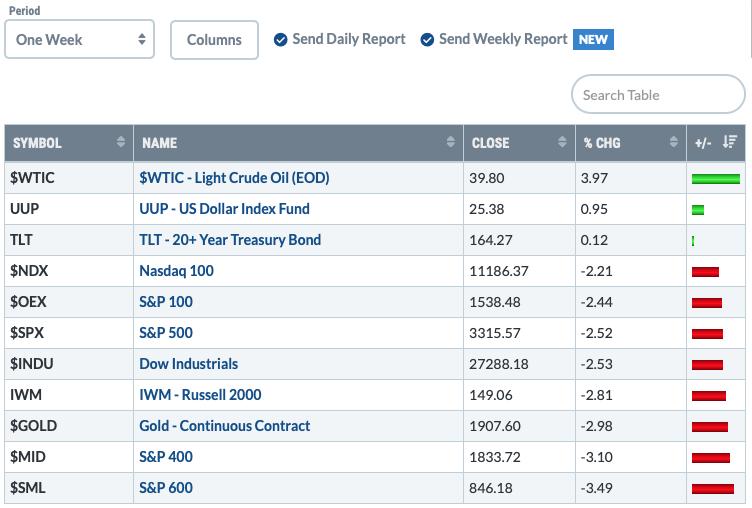Open the Columns selector button
752x508 pixels.
214,40
